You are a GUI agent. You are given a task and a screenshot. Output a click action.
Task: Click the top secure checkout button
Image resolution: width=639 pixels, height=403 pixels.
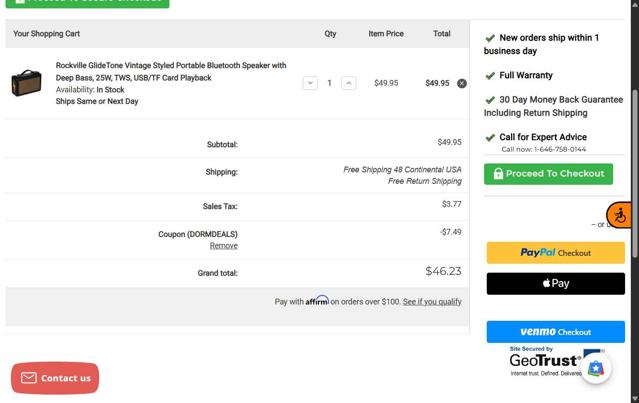(x=87, y=3)
